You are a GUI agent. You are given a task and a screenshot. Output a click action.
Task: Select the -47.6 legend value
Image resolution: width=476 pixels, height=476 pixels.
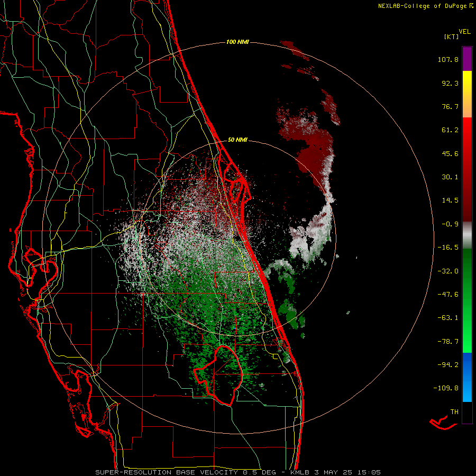[x=448, y=295]
